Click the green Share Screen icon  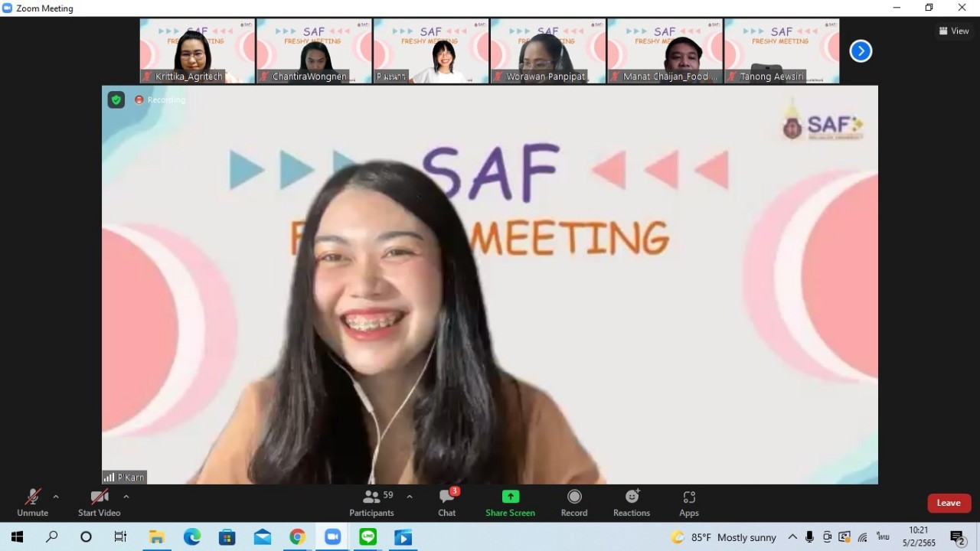[510, 497]
